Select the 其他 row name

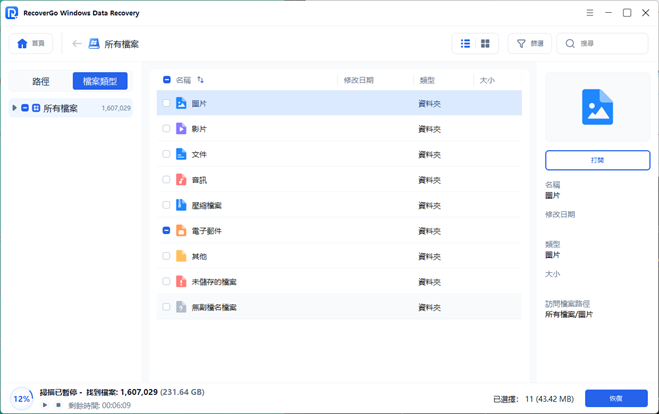pyautogui.click(x=199, y=256)
